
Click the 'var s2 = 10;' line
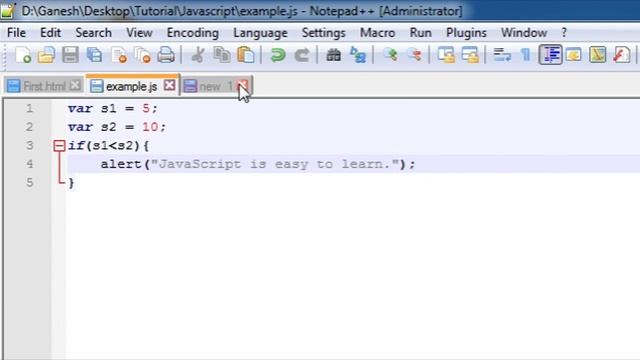coord(117,127)
